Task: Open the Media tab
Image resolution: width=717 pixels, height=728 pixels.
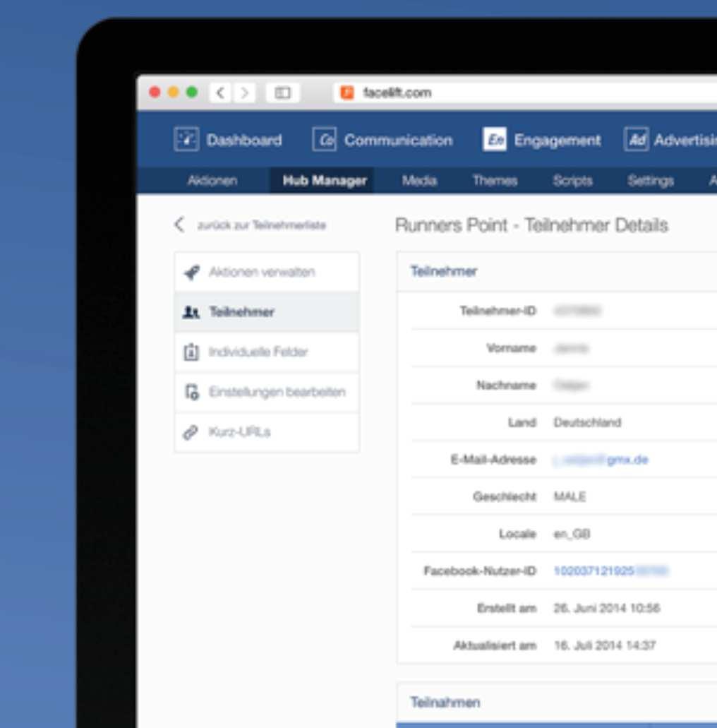Action: coord(419,180)
